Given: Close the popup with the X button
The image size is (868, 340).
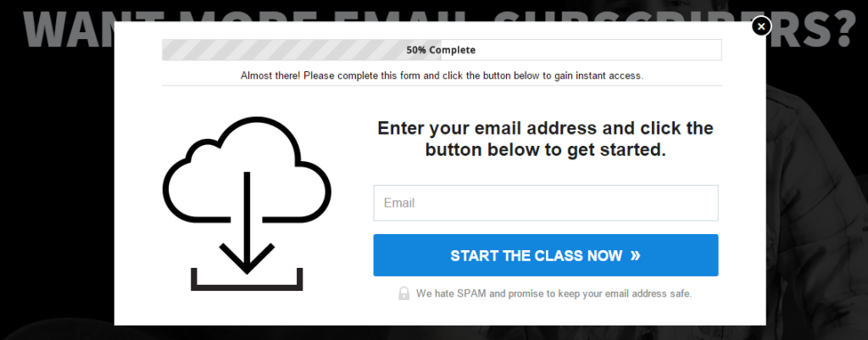Looking at the screenshot, I should point(761,26).
